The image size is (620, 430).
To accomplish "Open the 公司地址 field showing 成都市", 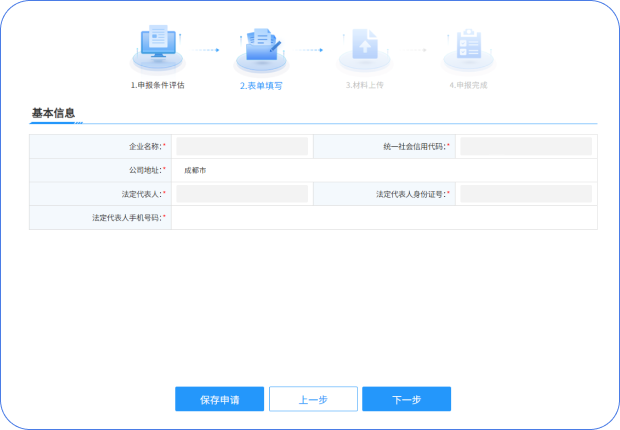I will pyautogui.click(x=384, y=171).
